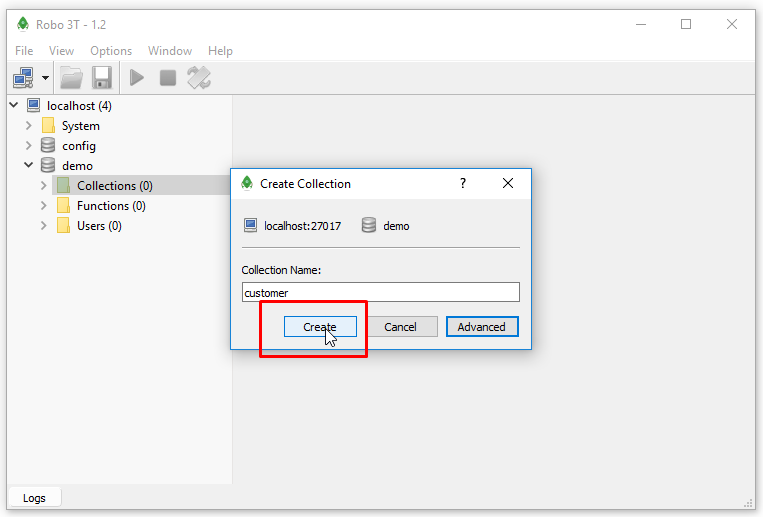Image resolution: width=763 pixels, height=517 pixels.
Task: Click the Cancel button in dialog
Action: (x=400, y=327)
